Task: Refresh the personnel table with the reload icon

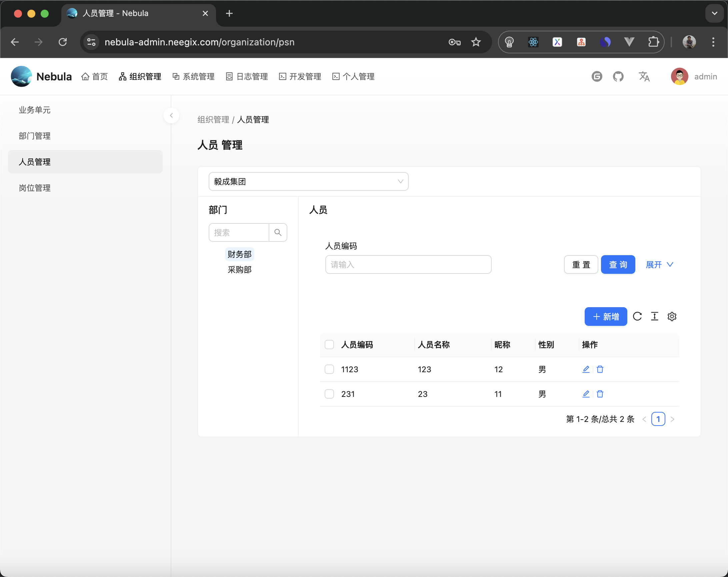Action: (x=638, y=317)
